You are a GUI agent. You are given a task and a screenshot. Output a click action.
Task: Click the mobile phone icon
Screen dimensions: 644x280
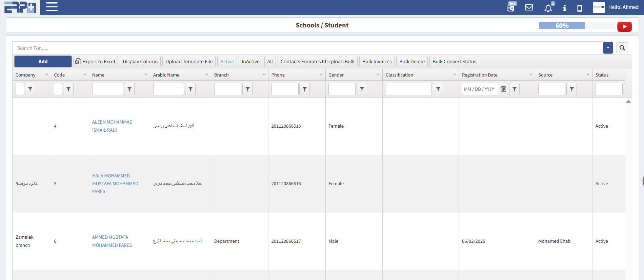[580, 8]
